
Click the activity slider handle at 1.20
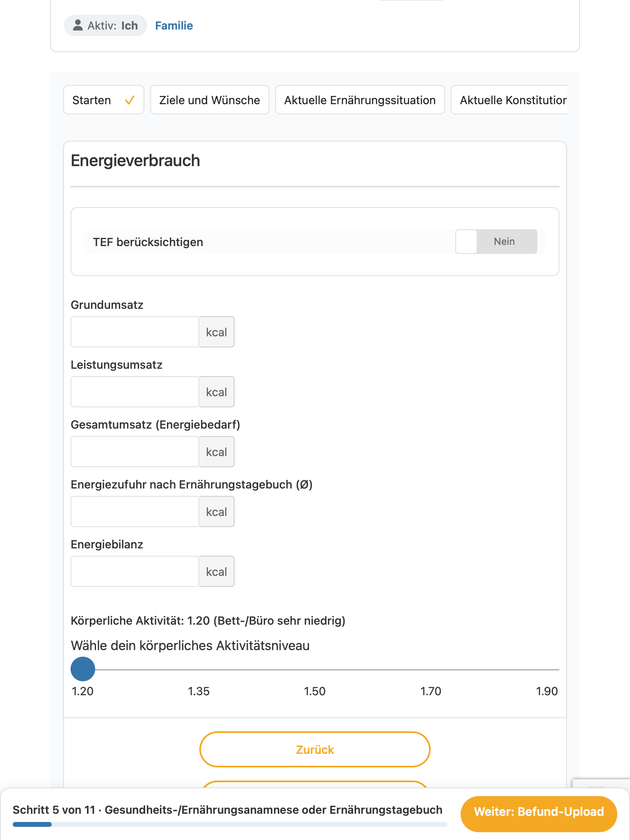(x=83, y=669)
